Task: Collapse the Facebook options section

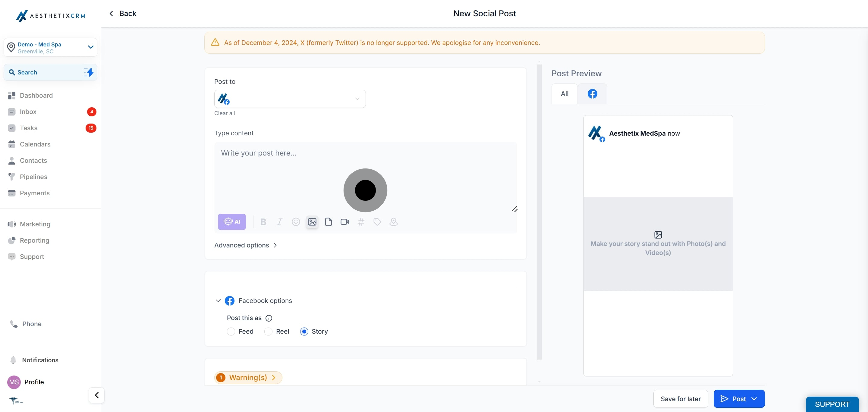Action: (x=218, y=300)
